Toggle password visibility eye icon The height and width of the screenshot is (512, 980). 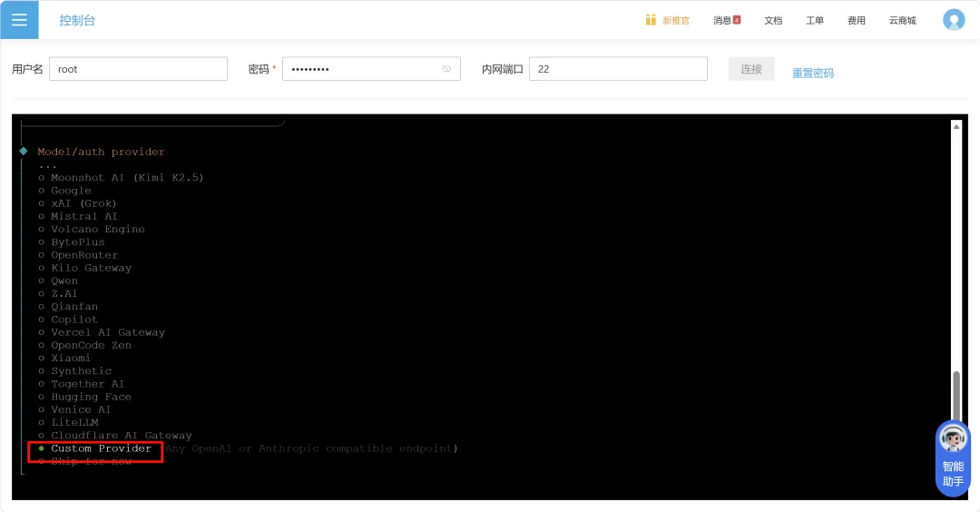coord(446,69)
